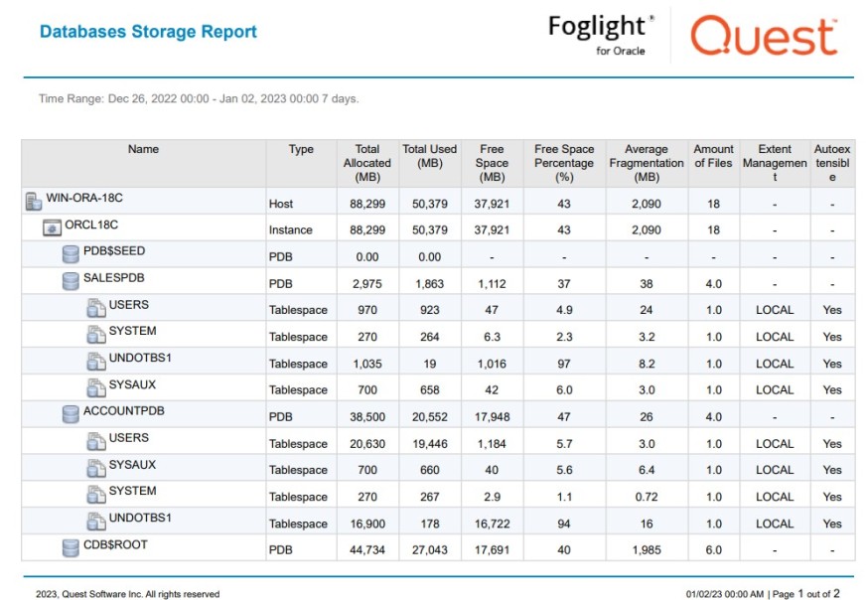Select the SALESPDB row name
The image size is (868, 600).
coord(113,278)
